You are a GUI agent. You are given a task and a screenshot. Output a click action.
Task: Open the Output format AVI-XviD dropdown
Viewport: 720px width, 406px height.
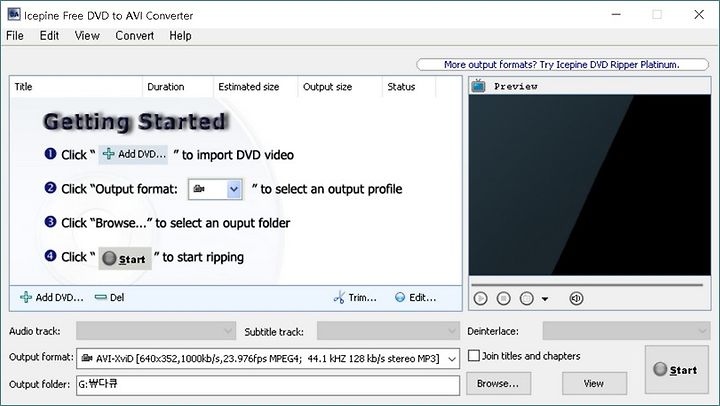pos(268,358)
